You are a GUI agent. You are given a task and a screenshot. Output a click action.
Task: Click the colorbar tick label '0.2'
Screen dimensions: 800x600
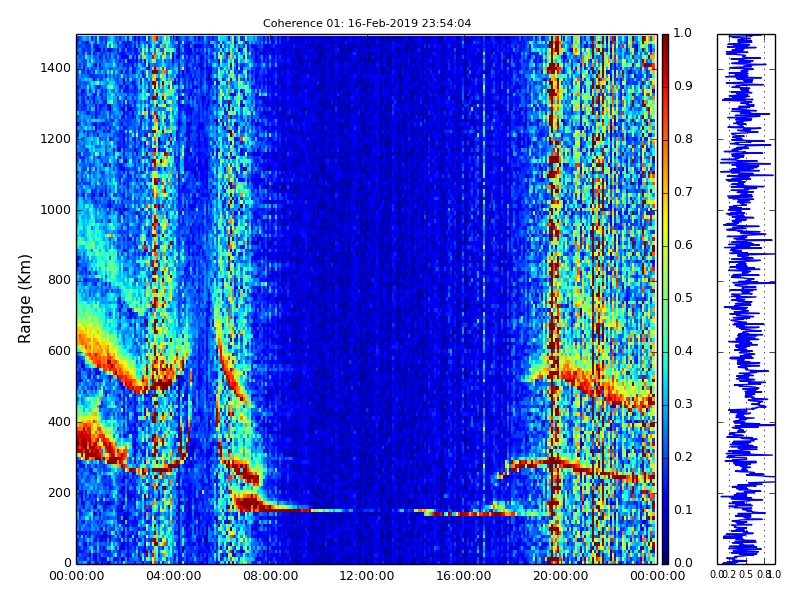(683, 457)
